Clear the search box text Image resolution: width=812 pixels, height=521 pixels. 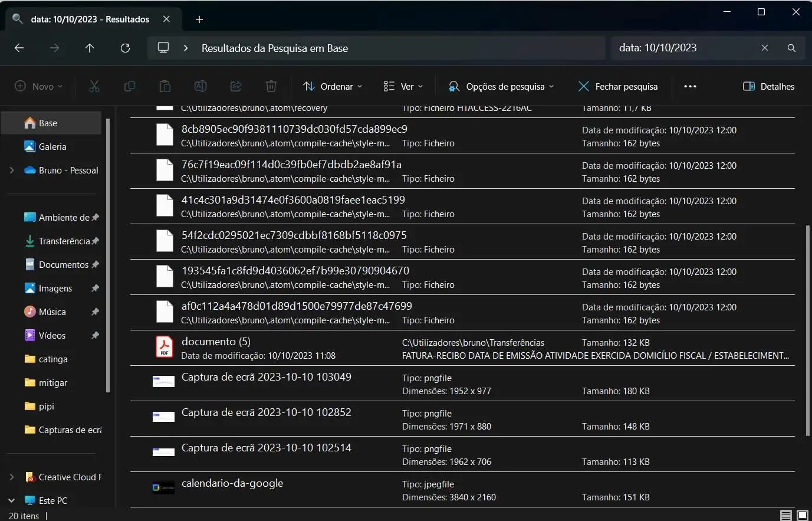tap(765, 48)
